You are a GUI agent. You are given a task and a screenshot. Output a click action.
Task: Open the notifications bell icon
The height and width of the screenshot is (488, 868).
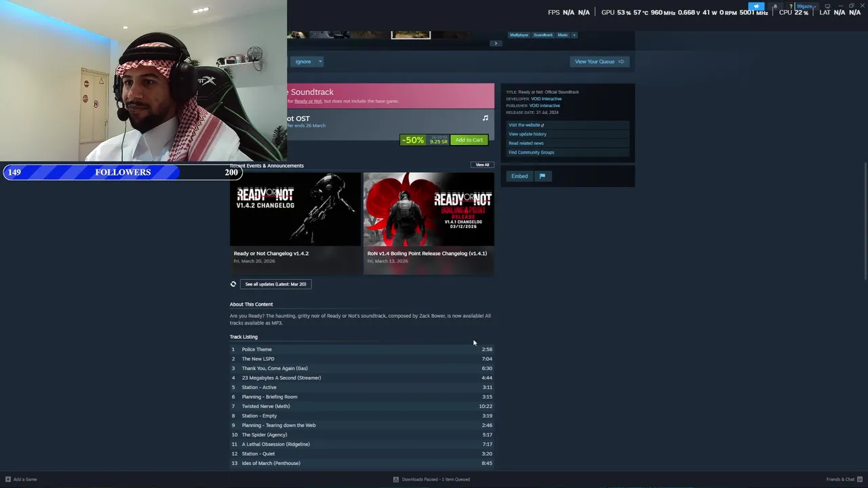pos(775,6)
